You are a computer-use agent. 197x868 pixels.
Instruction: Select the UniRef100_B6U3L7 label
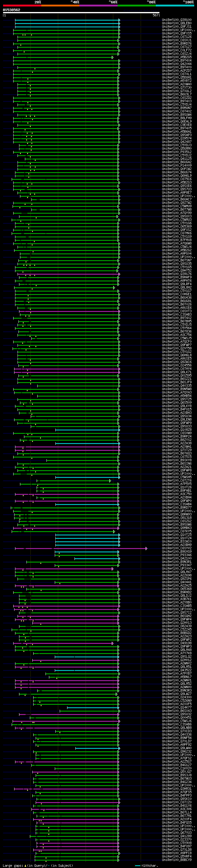point(177,94)
